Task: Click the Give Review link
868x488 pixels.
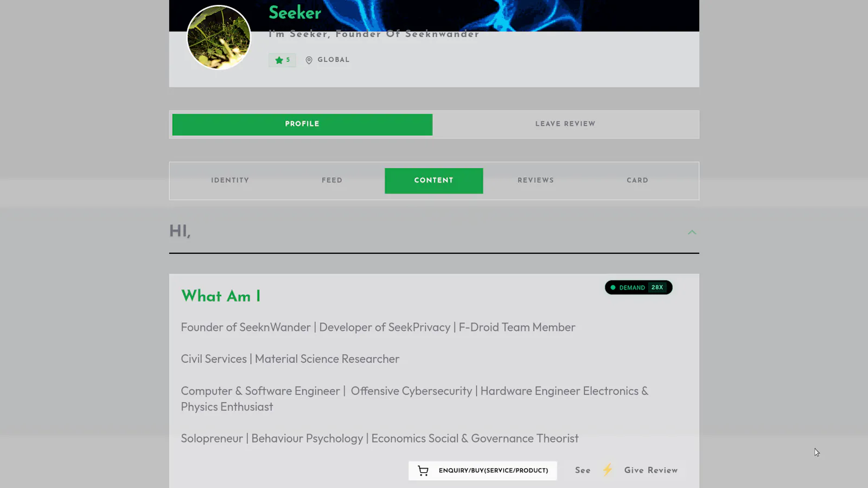Action: (651, 471)
